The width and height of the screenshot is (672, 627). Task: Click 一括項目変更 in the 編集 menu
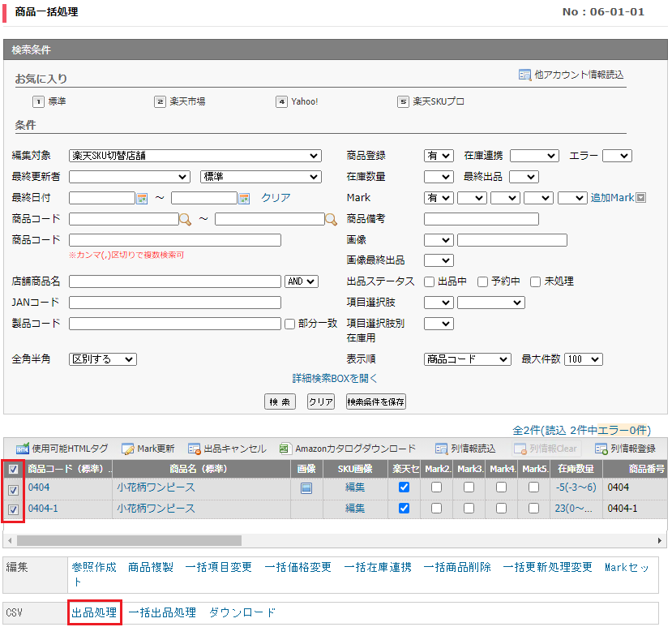(x=219, y=568)
